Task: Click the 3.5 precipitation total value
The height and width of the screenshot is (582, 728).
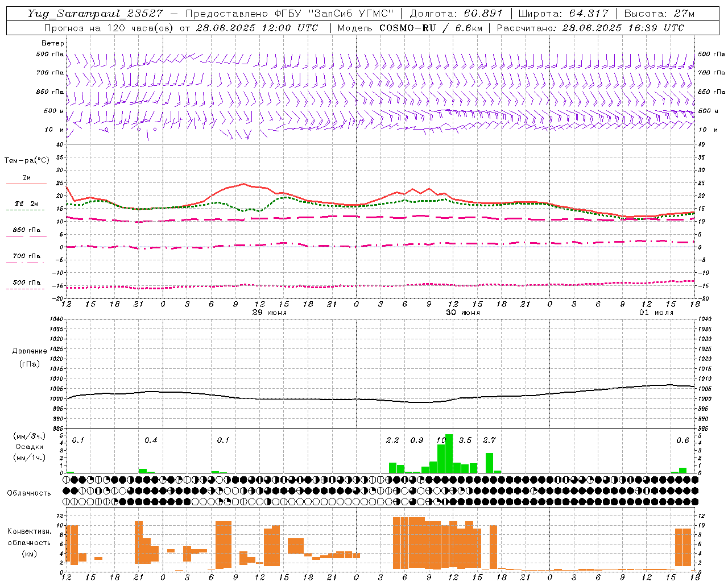Action: [465, 440]
